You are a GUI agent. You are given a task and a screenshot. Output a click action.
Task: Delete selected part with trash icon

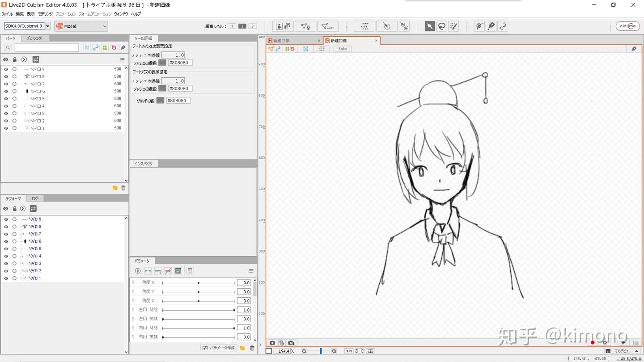(x=123, y=188)
